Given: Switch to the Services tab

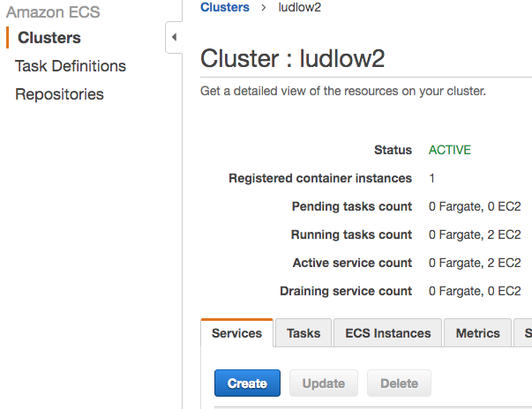Looking at the screenshot, I should tap(236, 333).
